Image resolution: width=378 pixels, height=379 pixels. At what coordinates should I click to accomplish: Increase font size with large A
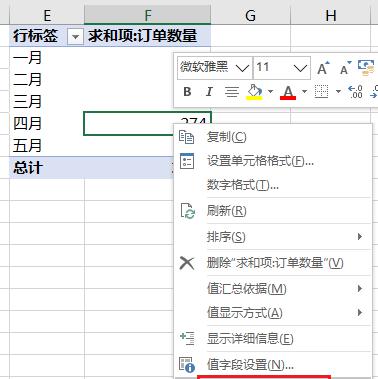pos(323,68)
